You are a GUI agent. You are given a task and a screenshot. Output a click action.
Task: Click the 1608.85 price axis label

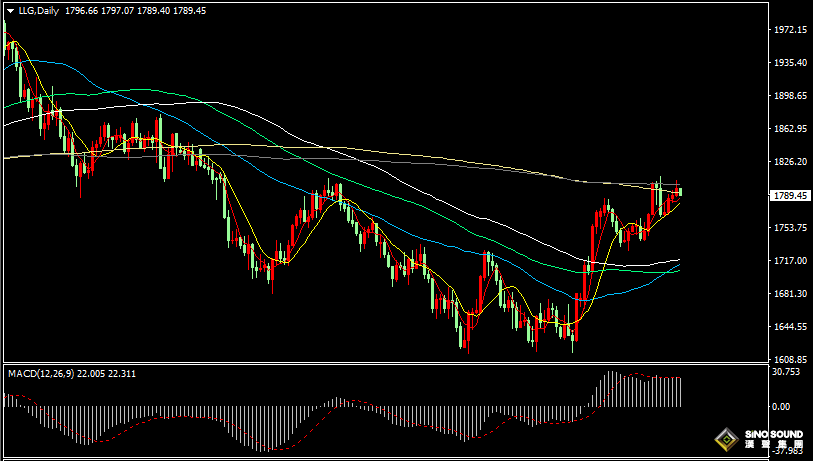pyautogui.click(x=790, y=360)
